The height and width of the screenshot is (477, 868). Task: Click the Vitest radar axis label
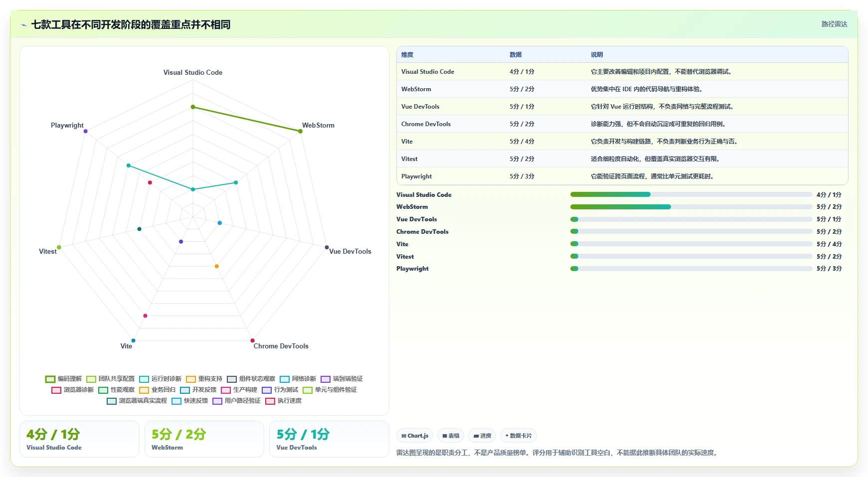point(48,251)
